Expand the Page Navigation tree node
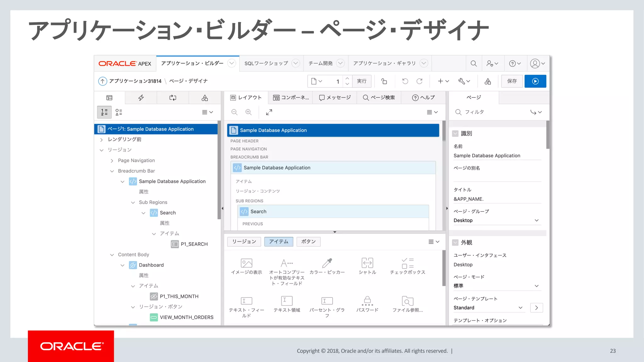The width and height of the screenshot is (644, 362). (112, 161)
